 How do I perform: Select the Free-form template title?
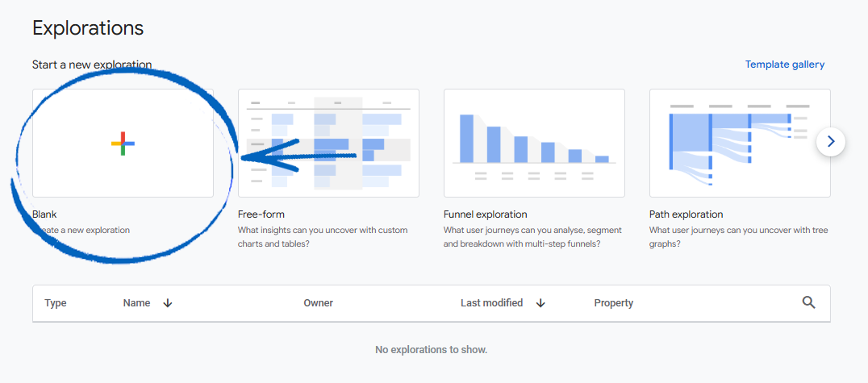(261, 214)
